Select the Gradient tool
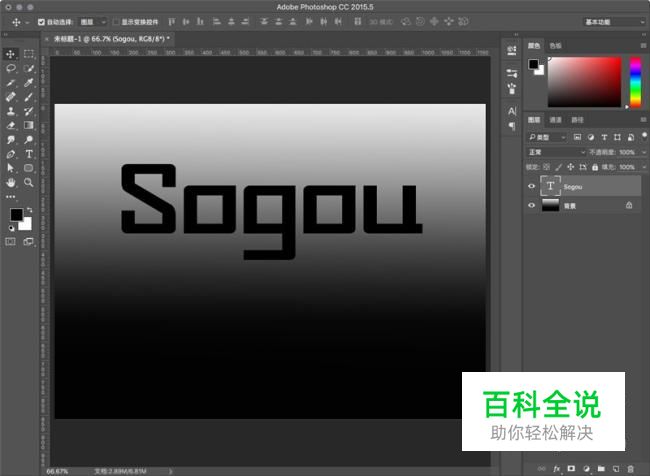This screenshot has height=476, width=650. click(x=29, y=125)
